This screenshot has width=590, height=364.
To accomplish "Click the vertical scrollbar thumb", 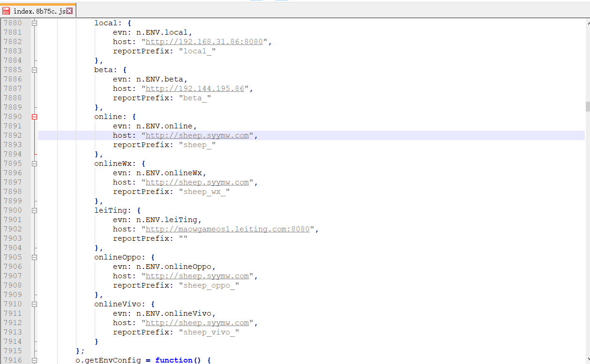I will click(x=587, y=106).
